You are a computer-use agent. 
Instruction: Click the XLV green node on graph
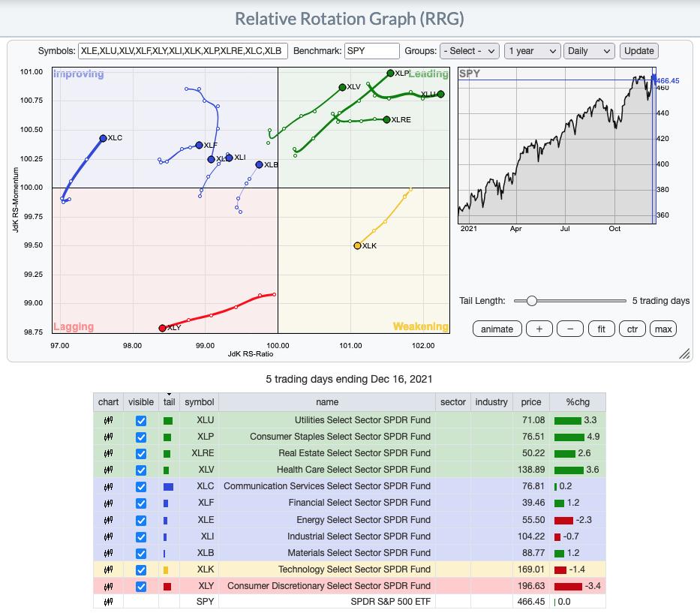pyautogui.click(x=342, y=88)
